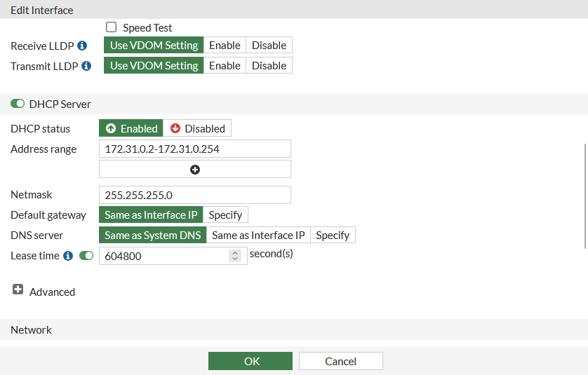Choose Specify for DNS server
588x375 pixels.
point(333,235)
